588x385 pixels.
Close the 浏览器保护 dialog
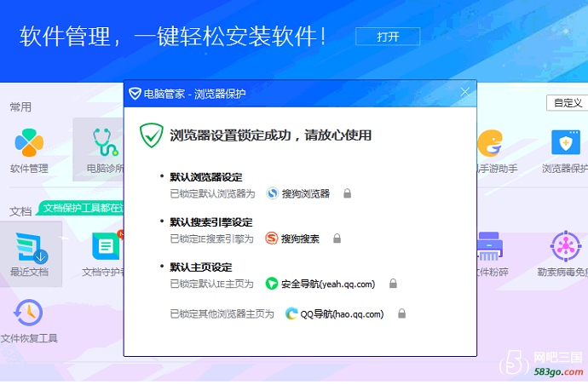click(x=465, y=92)
